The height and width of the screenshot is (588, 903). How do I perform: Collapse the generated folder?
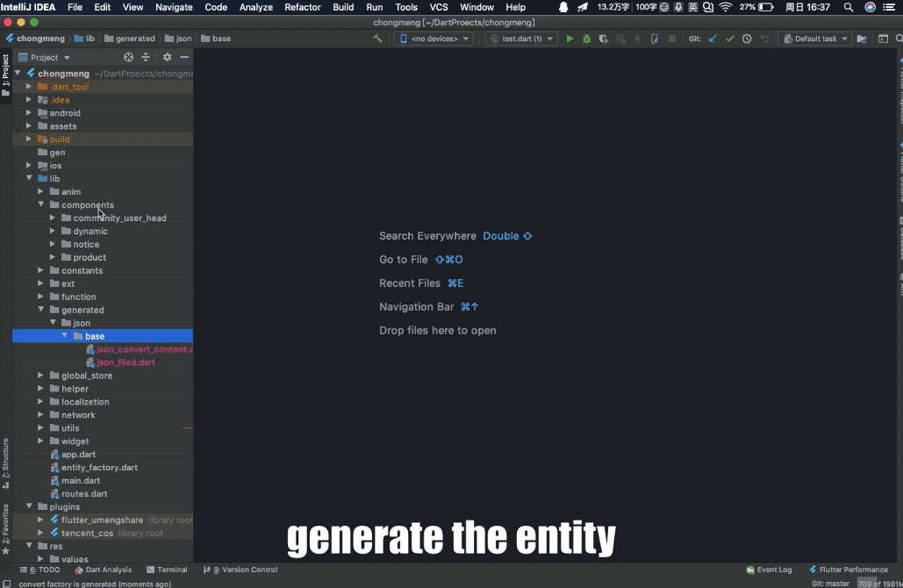tap(41, 309)
